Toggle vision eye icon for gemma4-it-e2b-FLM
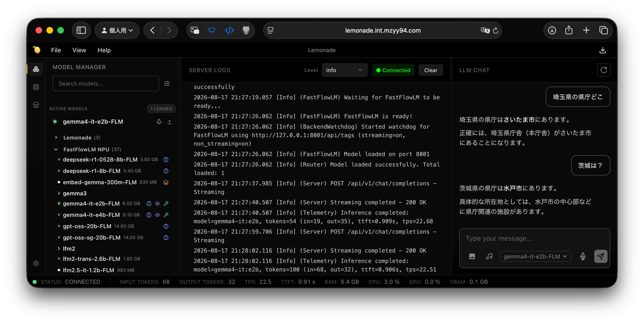Screen dimensions: 644x323 tap(157, 203)
